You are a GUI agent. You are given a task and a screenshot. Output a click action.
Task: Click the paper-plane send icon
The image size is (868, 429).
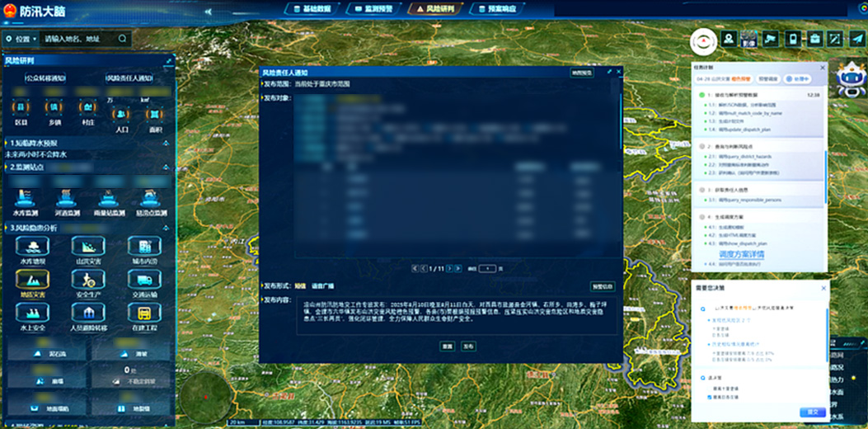856,38
